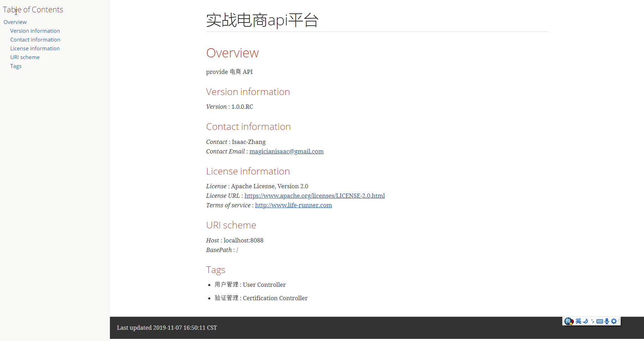
Task: Go to the Tags section from the sidebar
Action: (x=16, y=66)
